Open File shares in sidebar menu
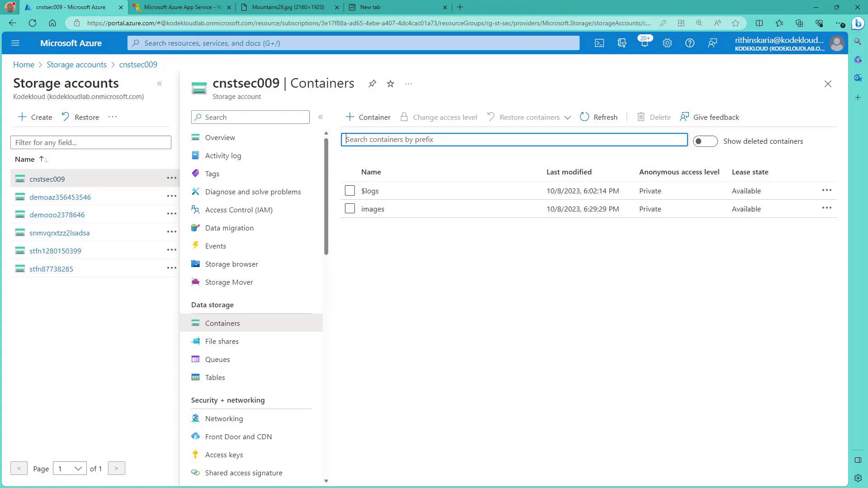The image size is (868, 488). coord(222,342)
